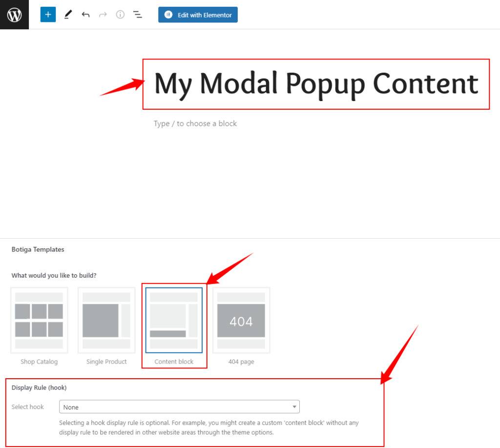Select the 404 page template option
The width and height of the screenshot is (500, 448).
[241, 321]
